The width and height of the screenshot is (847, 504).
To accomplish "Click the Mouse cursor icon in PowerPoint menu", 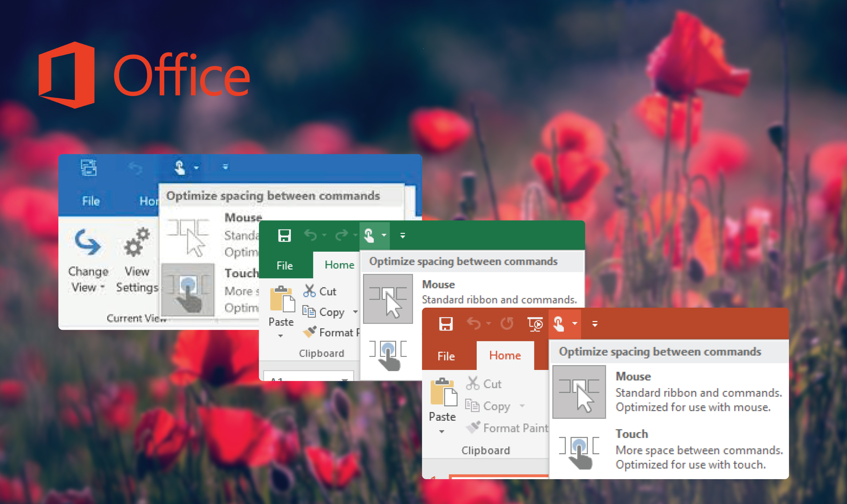I will (579, 392).
